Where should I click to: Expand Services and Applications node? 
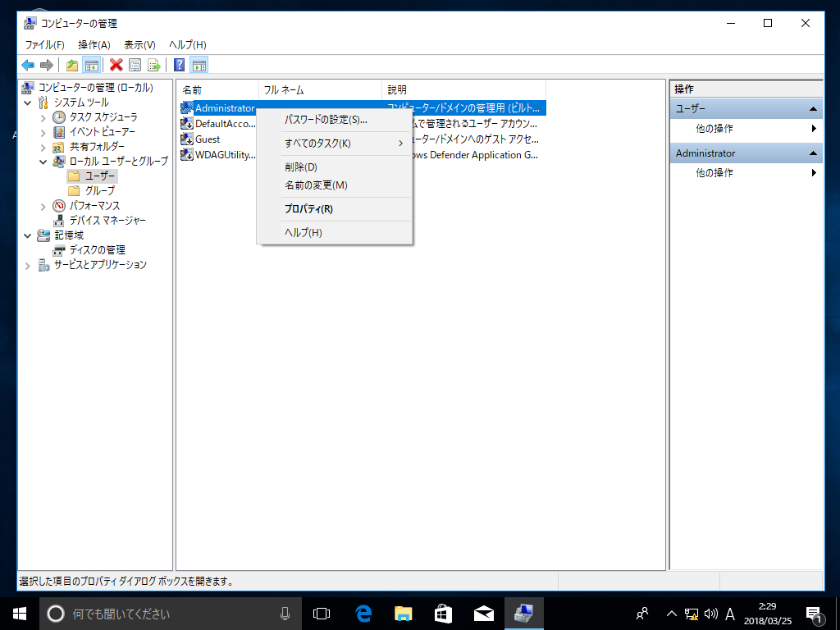(29, 265)
